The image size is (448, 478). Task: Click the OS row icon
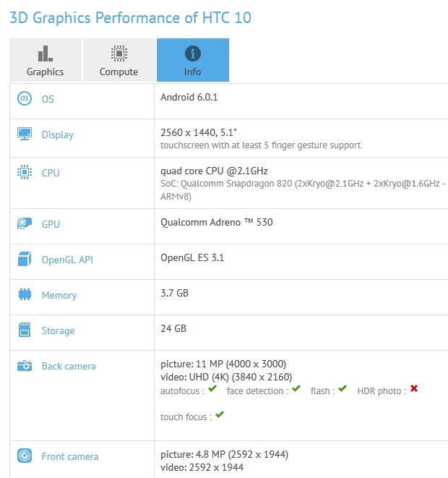(25, 98)
